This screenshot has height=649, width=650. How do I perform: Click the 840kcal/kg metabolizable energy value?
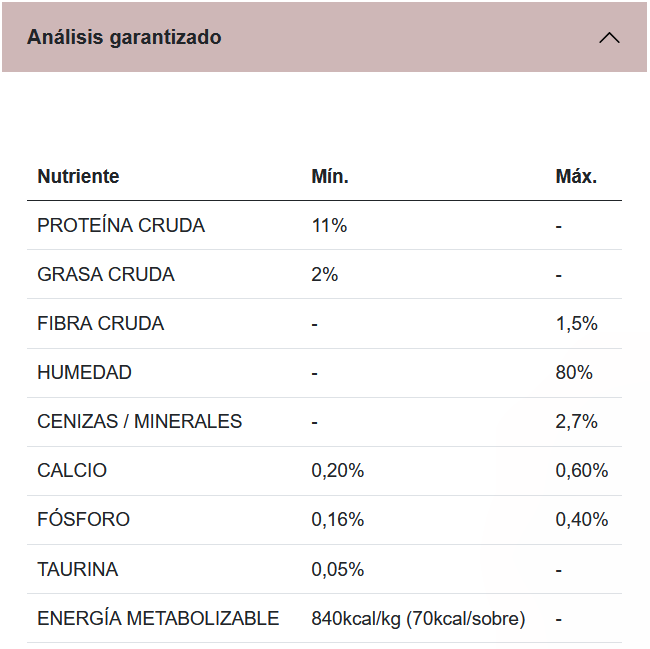pos(418,619)
